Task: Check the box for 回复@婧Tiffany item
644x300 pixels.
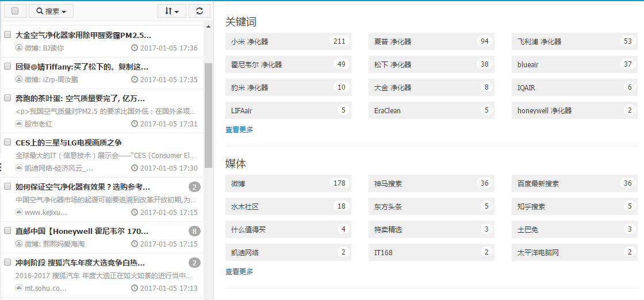Action: click(7, 66)
